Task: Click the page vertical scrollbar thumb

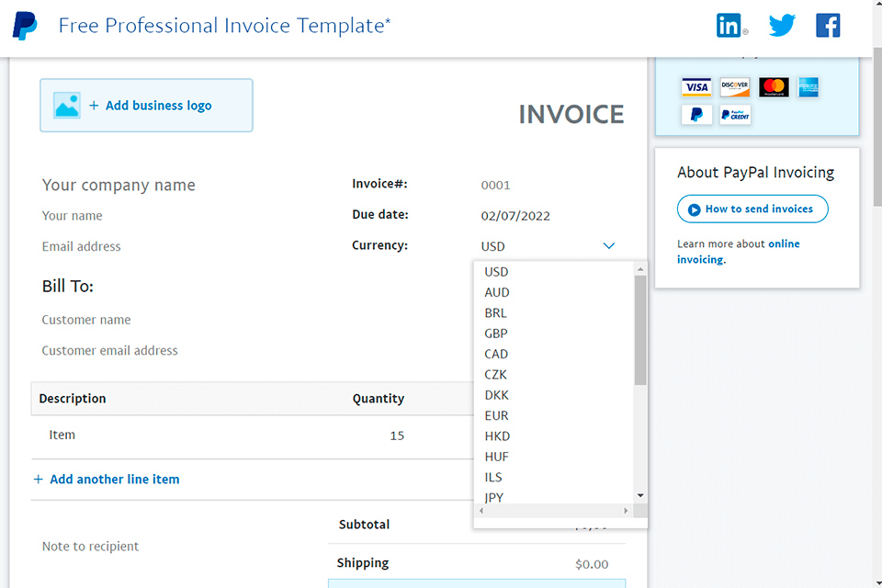Action: coord(876,126)
